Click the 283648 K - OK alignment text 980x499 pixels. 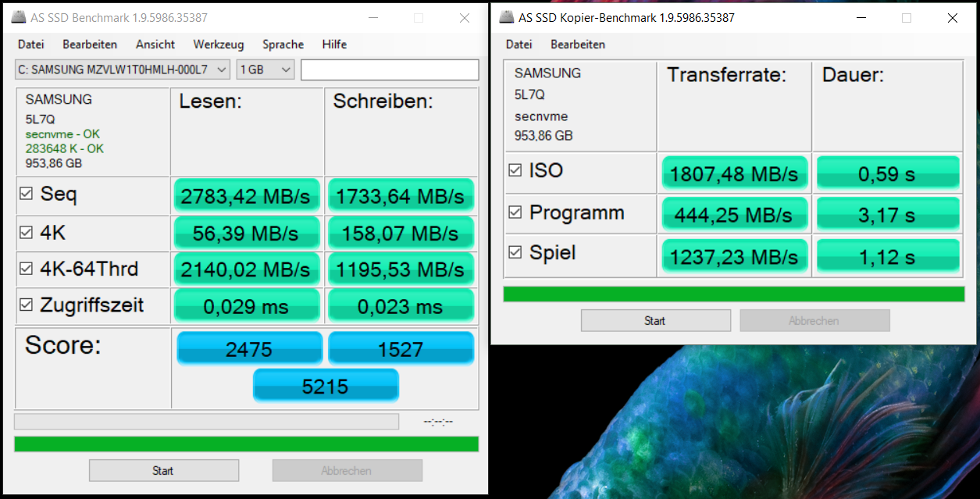(64, 148)
